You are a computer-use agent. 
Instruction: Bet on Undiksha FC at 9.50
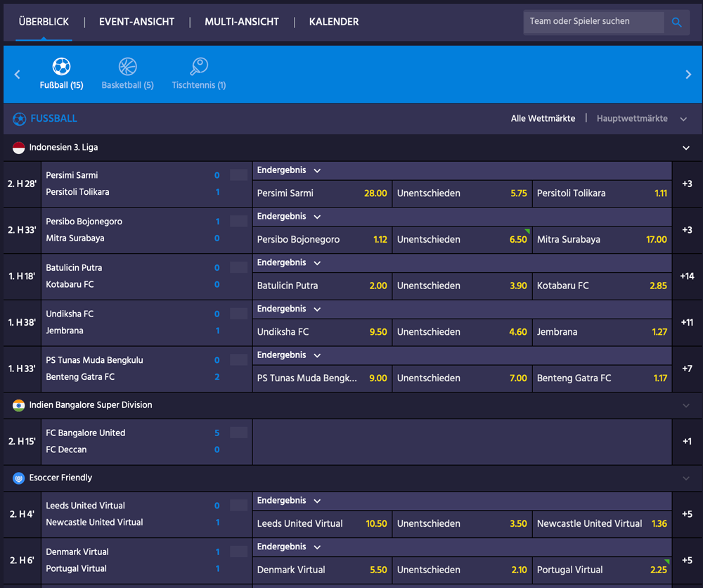click(x=322, y=333)
